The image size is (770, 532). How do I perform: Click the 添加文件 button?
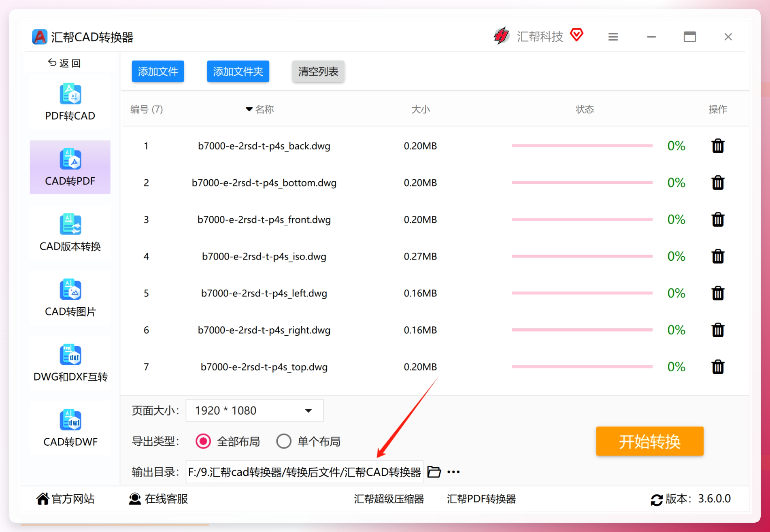pos(158,72)
